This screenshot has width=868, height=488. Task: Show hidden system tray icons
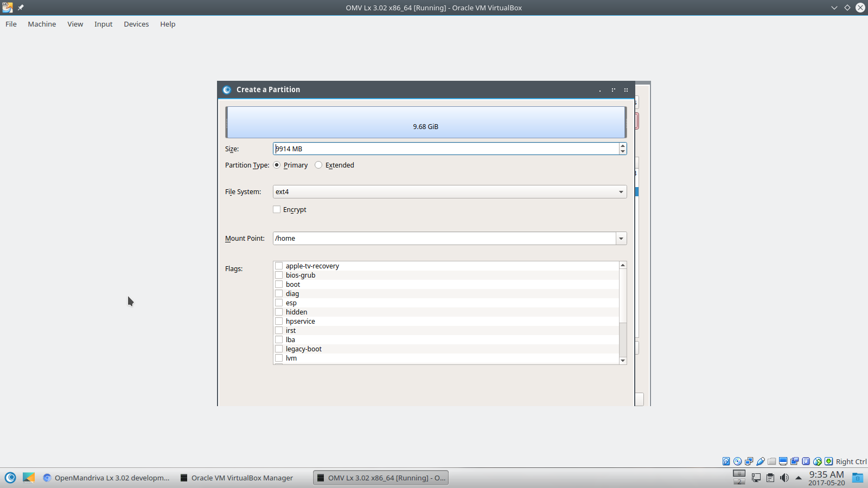coord(799,478)
